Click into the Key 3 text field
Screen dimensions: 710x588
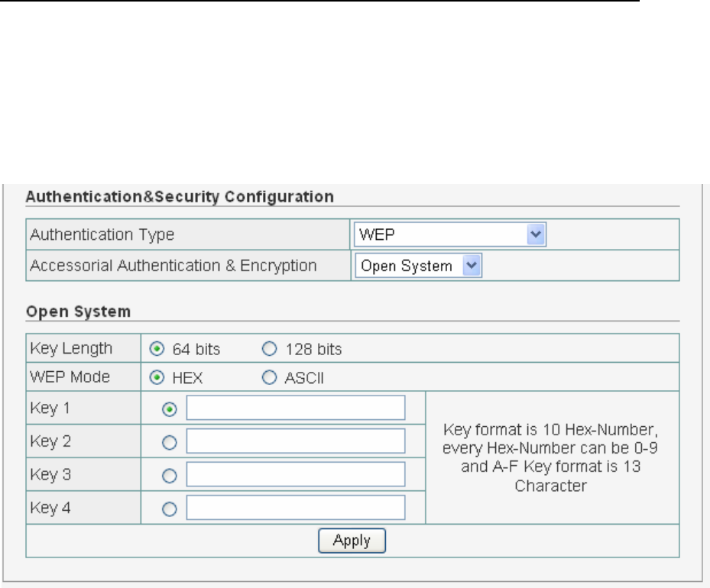pyautogui.click(x=295, y=474)
